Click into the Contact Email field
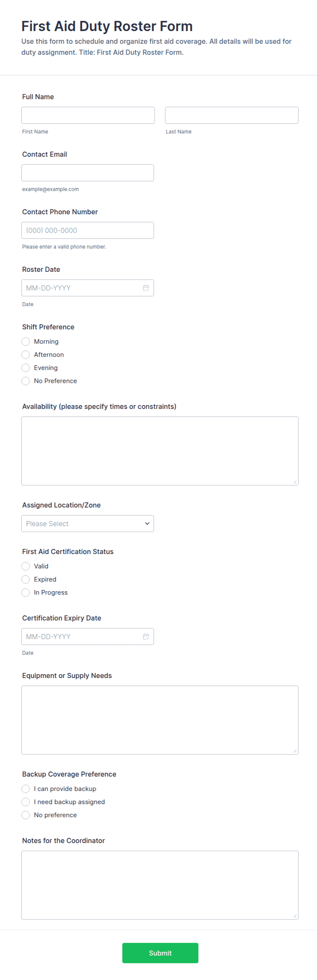 [x=88, y=173]
